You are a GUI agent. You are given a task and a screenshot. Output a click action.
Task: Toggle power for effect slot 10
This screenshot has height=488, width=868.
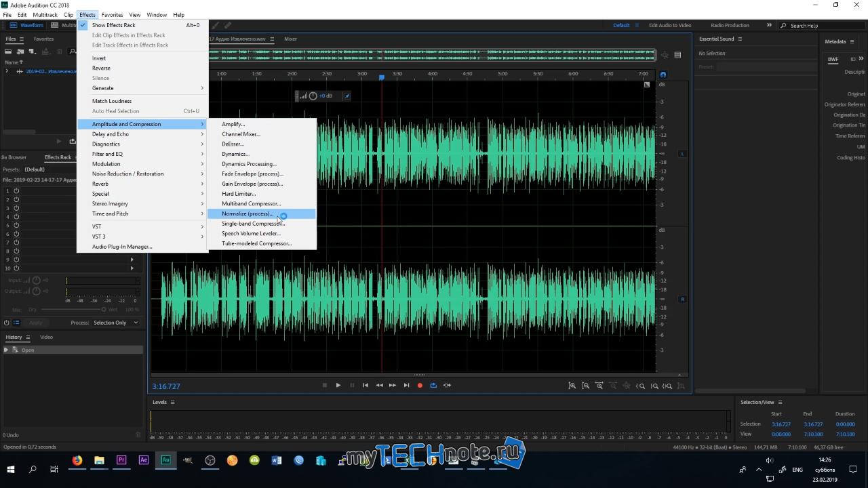16,268
